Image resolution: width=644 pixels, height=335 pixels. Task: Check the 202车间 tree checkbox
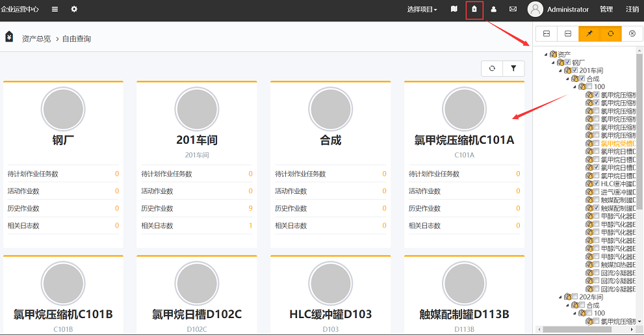574,297
